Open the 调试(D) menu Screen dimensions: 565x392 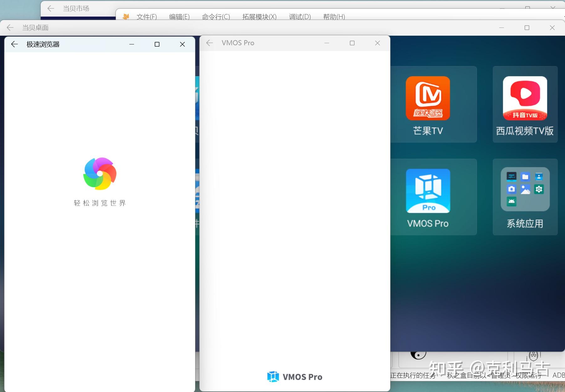300,17
